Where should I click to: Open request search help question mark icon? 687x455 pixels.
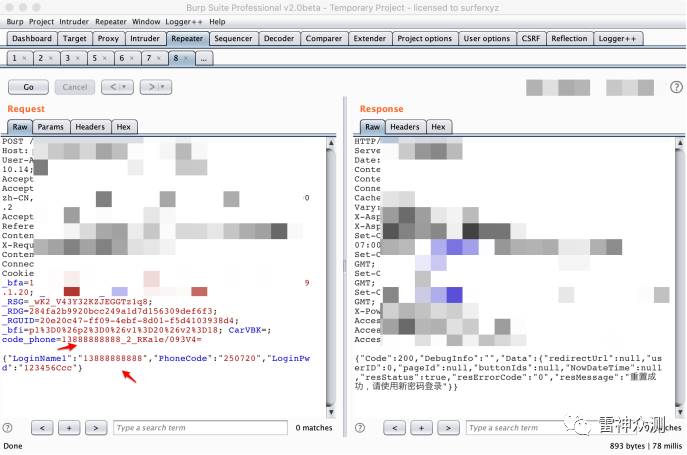pyautogui.click(x=7, y=428)
